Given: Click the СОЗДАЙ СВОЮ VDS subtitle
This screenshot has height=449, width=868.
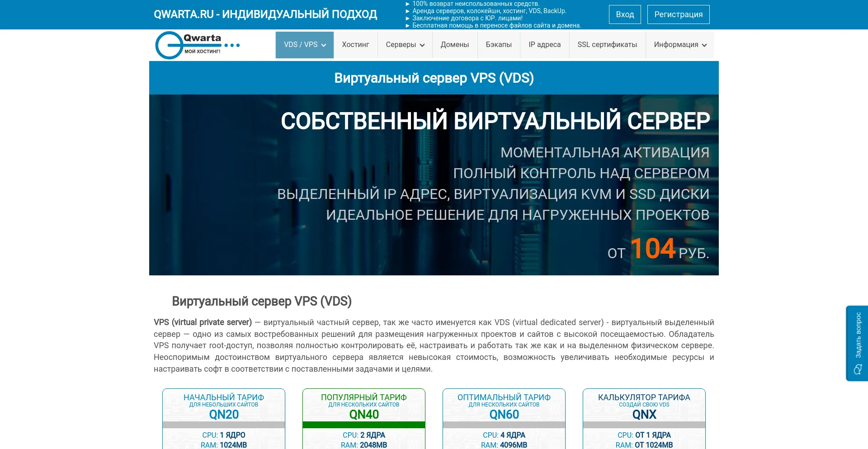Looking at the screenshot, I should (x=644, y=405).
